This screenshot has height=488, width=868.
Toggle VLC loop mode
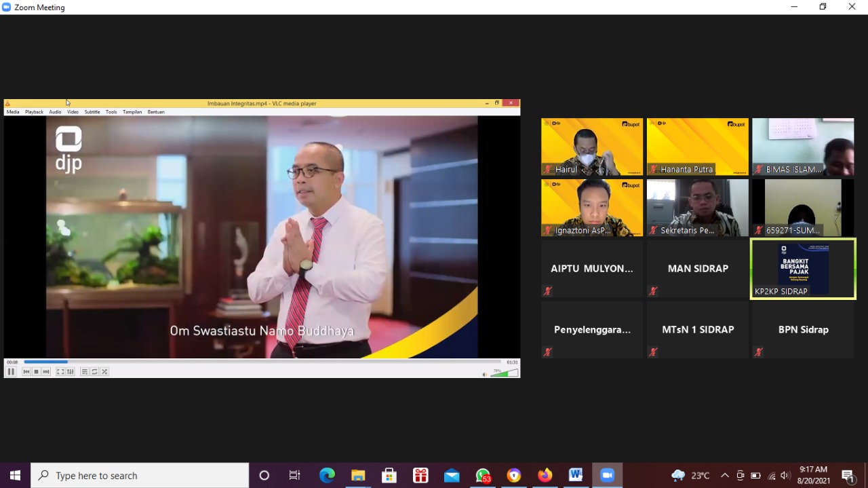coord(94,371)
